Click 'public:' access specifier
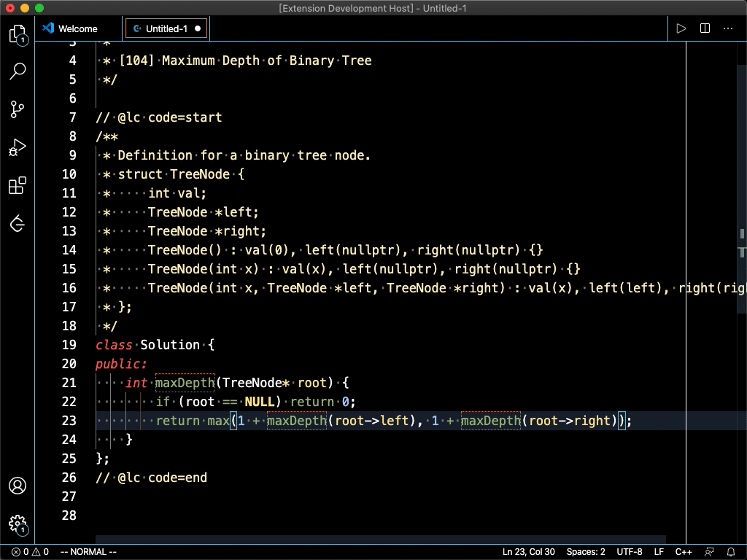Viewport: 747px width, 560px height. tap(121, 364)
